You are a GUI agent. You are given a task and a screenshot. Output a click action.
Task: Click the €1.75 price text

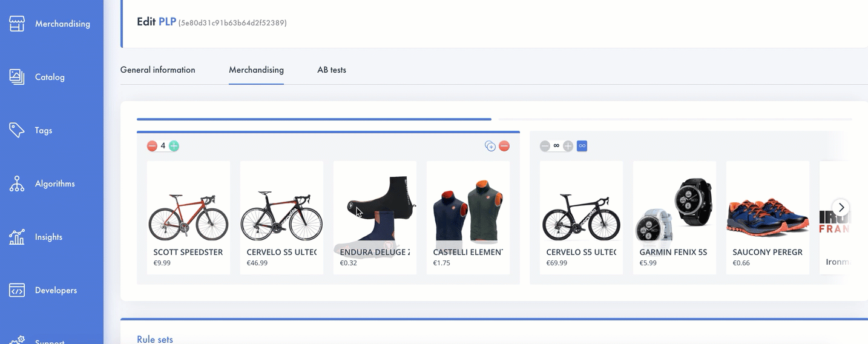[442, 263]
